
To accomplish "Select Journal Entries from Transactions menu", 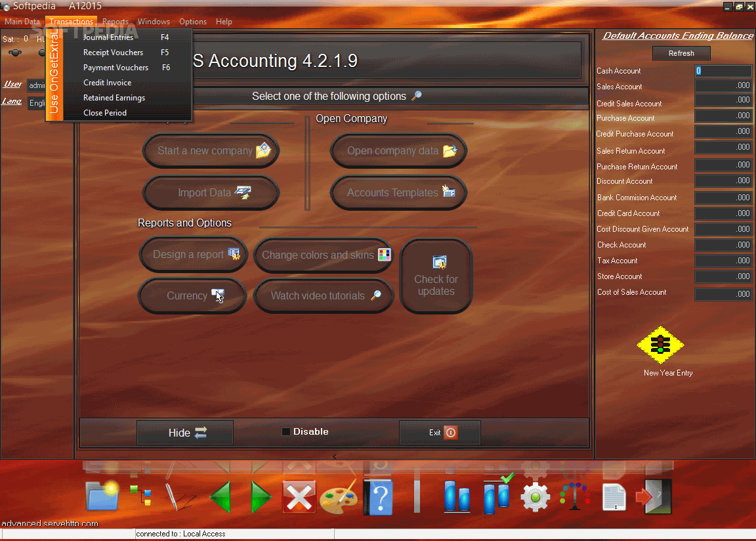I will [x=126, y=37].
